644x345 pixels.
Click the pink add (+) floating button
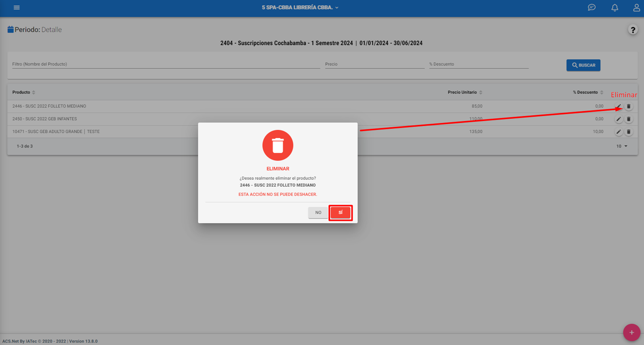click(x=631, y=333)
